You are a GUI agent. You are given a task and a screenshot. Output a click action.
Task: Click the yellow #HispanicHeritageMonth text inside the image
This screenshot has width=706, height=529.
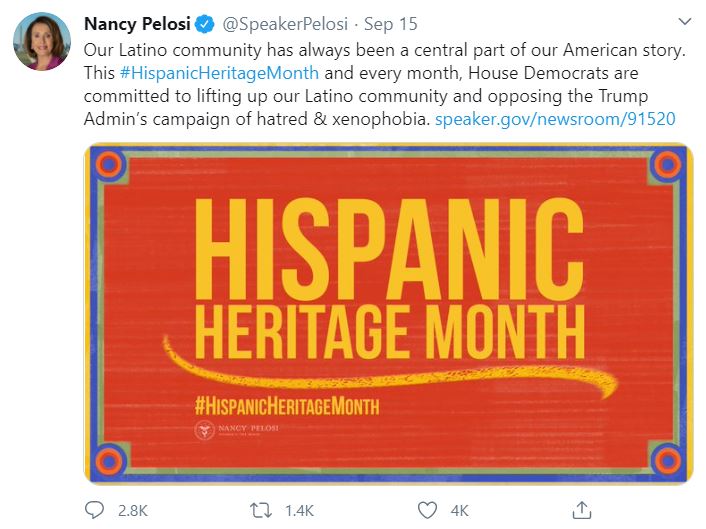(x=287, y=406)
